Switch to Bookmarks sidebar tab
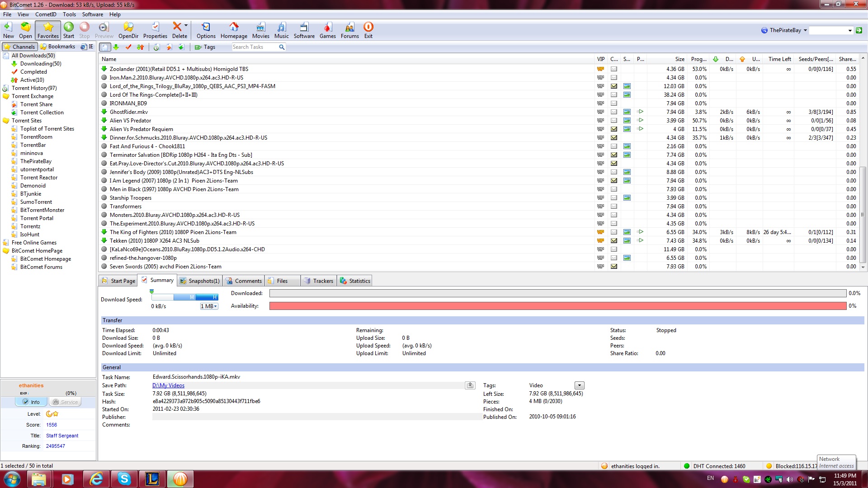868x488 pixels. [x=57, y=47]
